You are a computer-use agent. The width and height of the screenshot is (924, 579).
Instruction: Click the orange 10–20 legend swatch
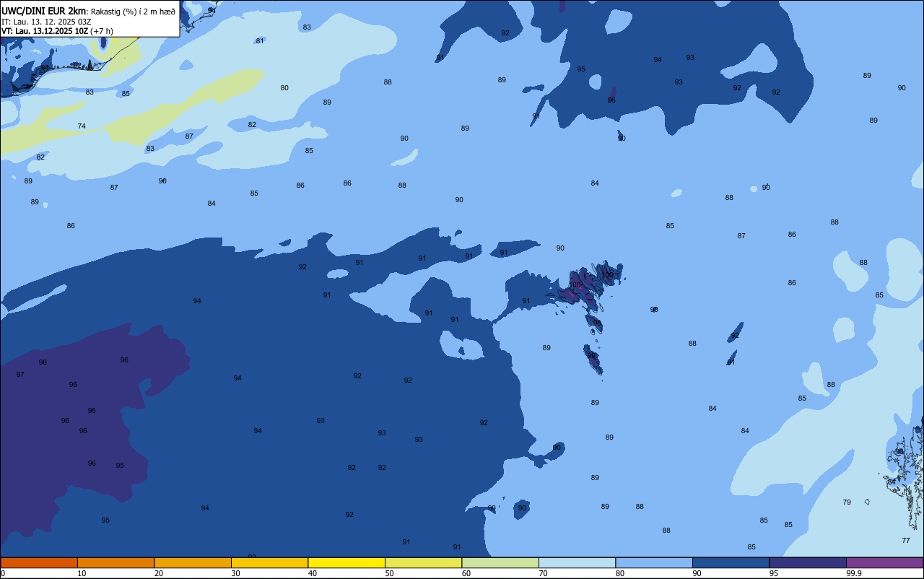(x=115, y=562)
